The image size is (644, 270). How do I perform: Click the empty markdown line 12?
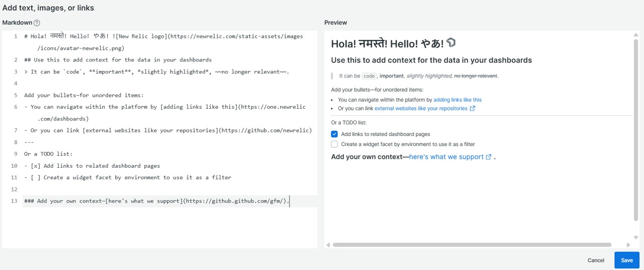click(x=151, y=189)
